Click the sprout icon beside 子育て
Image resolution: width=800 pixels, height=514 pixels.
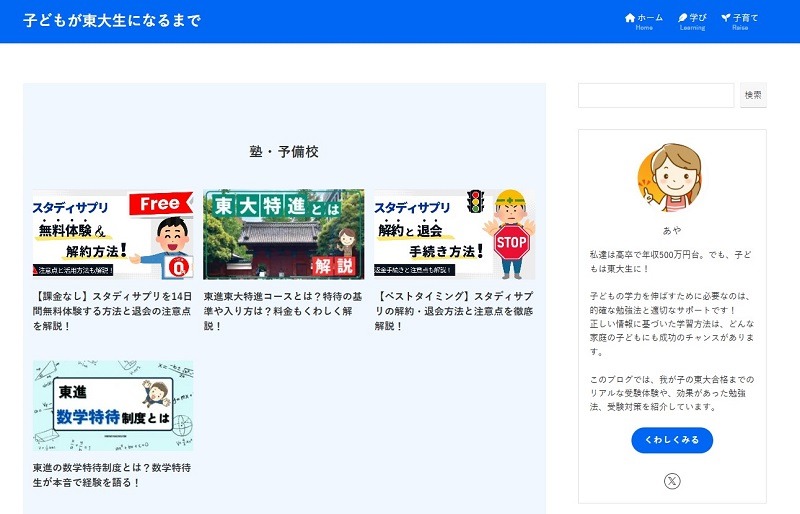[x=726, y=18]
